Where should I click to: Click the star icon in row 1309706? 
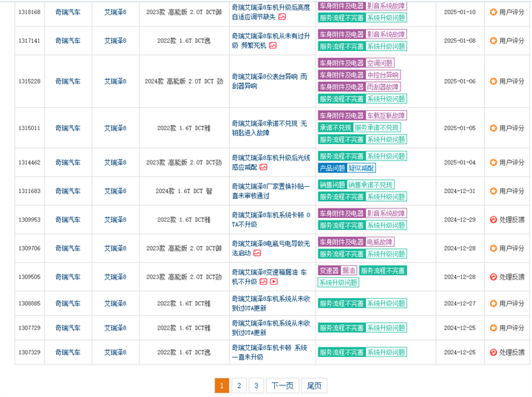click(x=494, y=248)
